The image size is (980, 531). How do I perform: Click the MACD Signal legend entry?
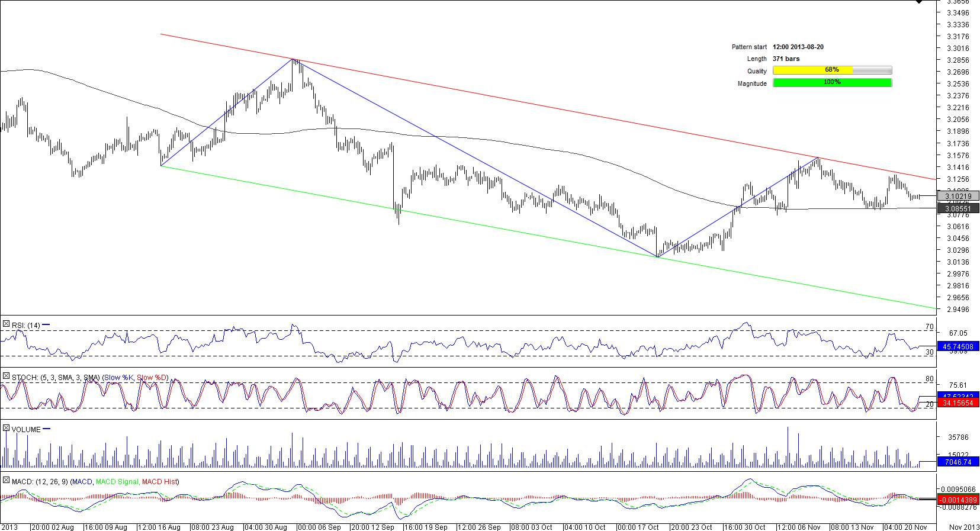(117, 482)
